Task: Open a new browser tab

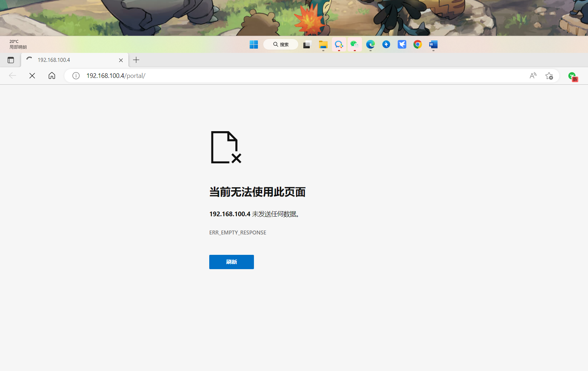Action: (x=136, y=60)
